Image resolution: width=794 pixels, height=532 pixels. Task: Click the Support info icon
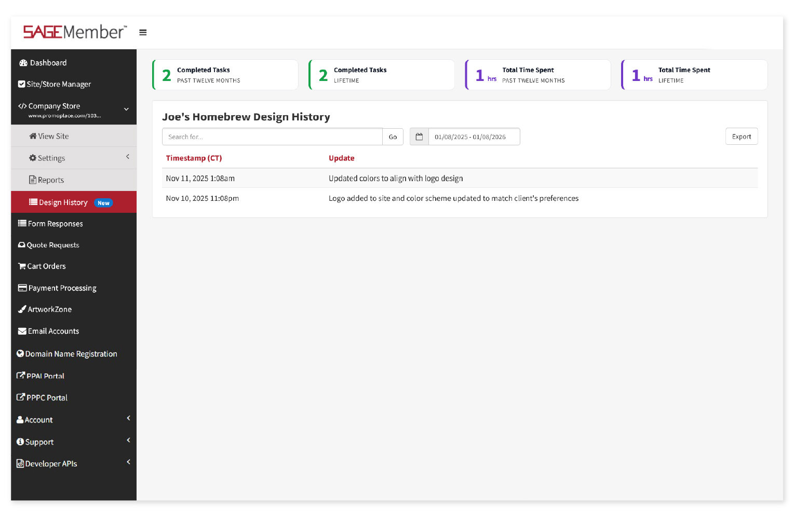[x=20, y=442]
